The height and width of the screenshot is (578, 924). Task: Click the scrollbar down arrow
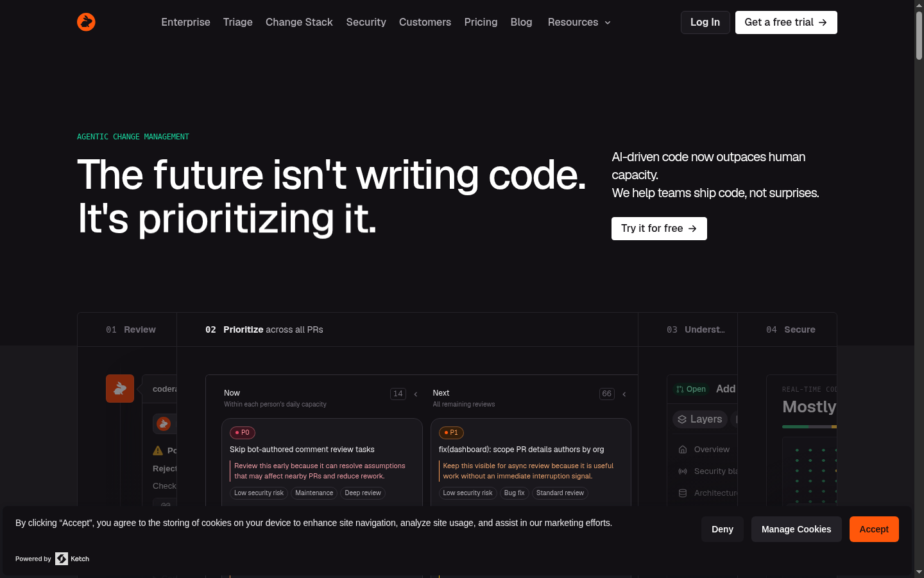(919, 572)
